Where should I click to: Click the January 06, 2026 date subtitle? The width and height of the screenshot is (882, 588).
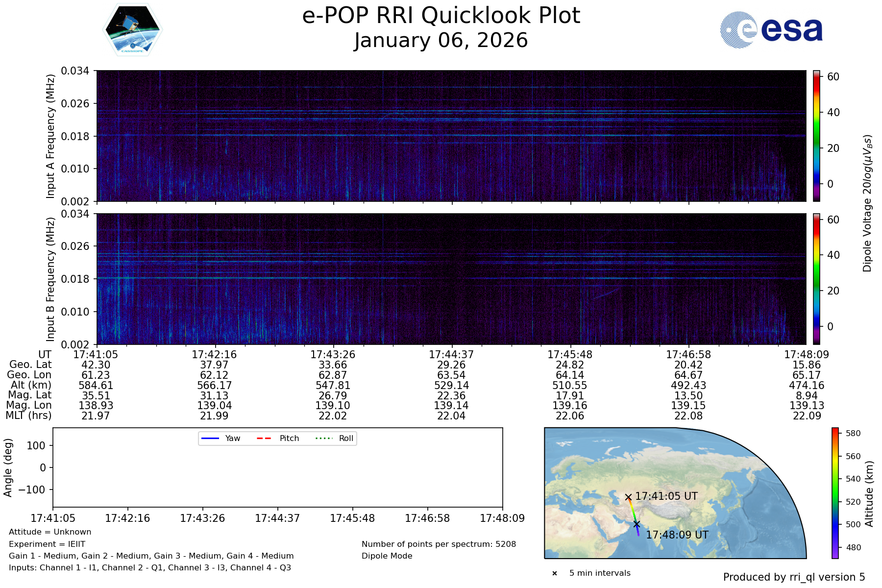point(441,40)
